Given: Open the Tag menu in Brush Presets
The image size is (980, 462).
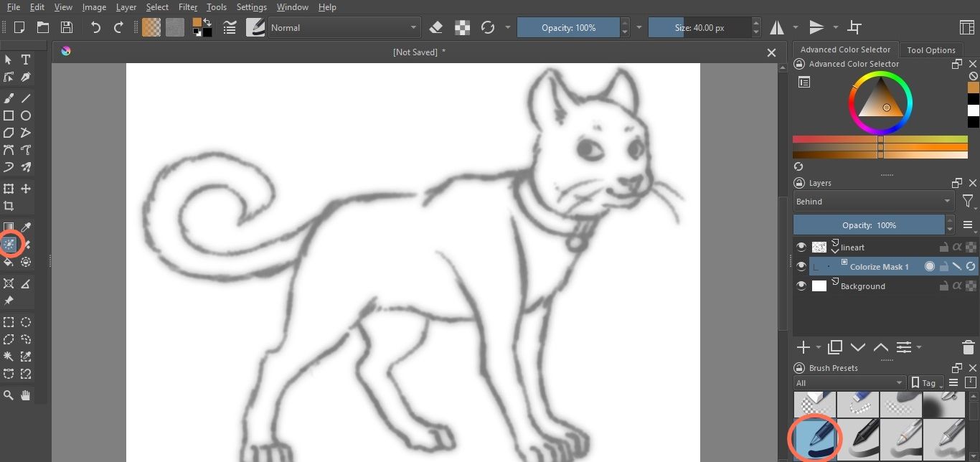Looking at the screenshot, I should pos(926,383).
